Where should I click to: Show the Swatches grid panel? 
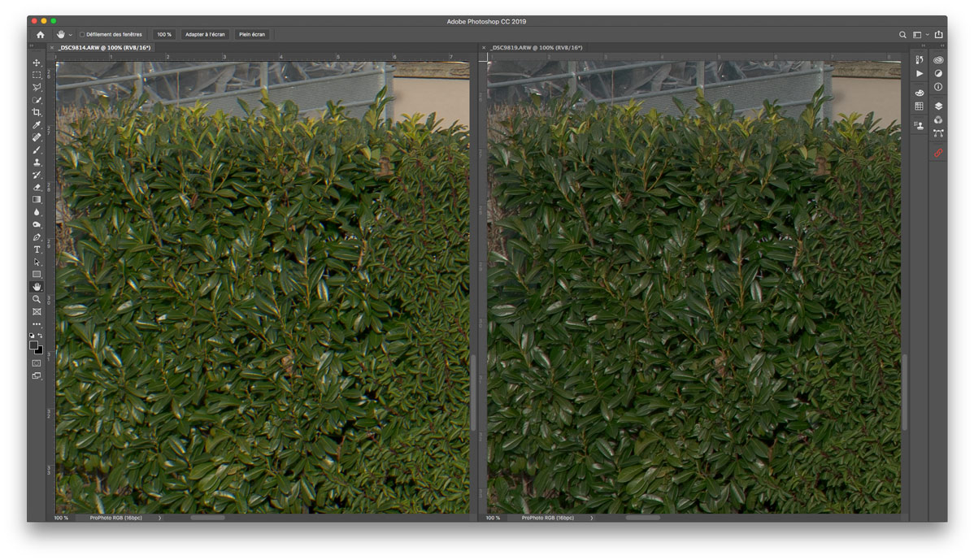point(919,106)
